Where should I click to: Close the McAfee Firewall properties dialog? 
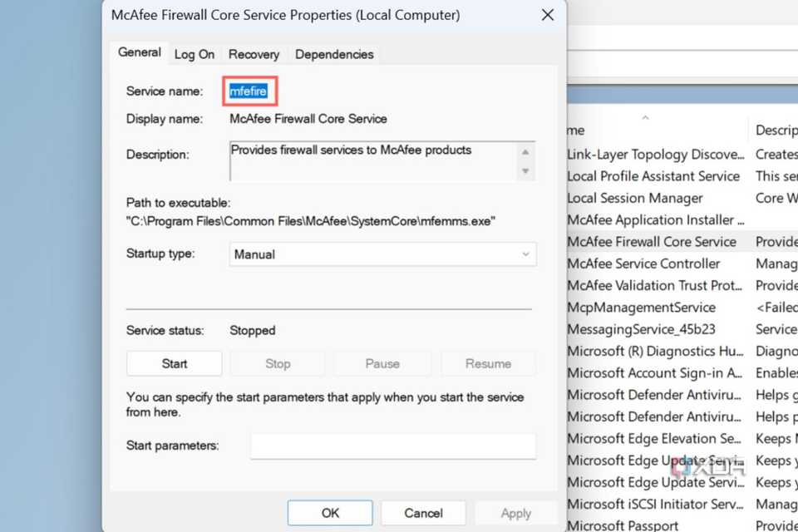[547, 15]
